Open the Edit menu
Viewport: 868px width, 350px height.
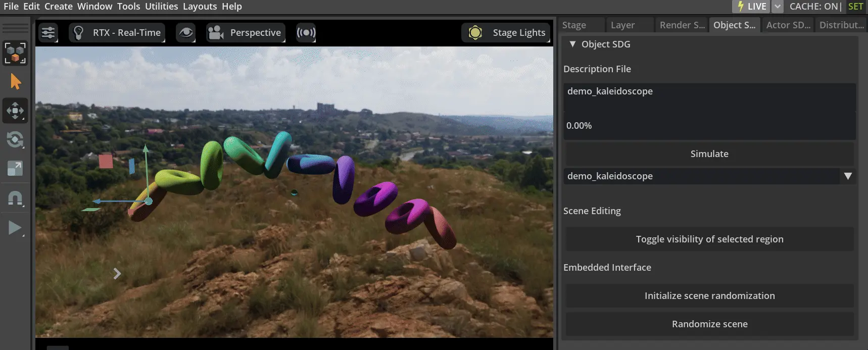pyautogui.click(x=31, y=7)
